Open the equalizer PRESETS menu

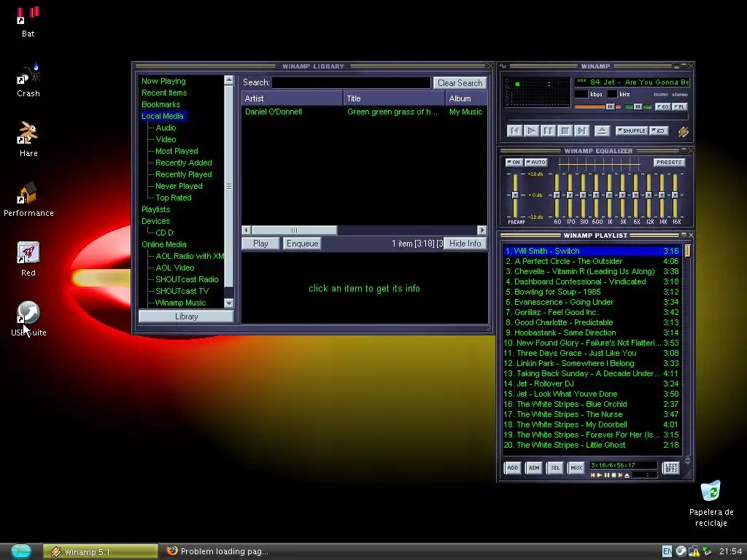pyautogui.click(x=669, y=163)
